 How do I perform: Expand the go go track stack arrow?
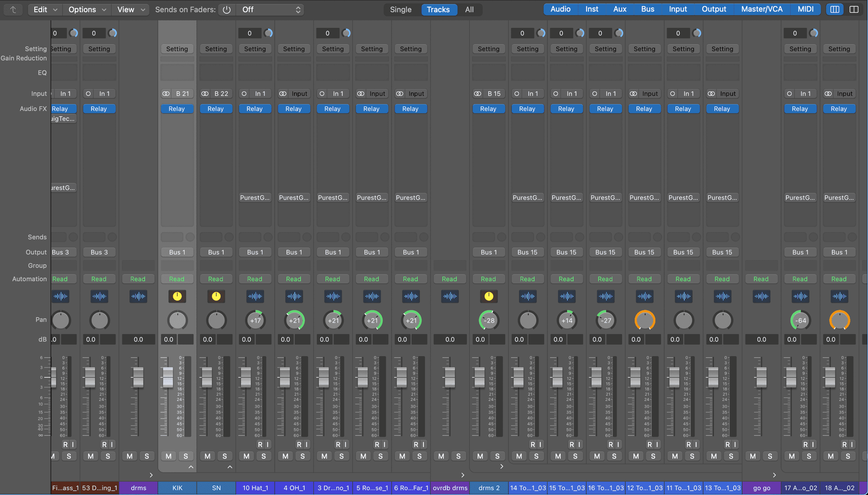pos(774,475)
